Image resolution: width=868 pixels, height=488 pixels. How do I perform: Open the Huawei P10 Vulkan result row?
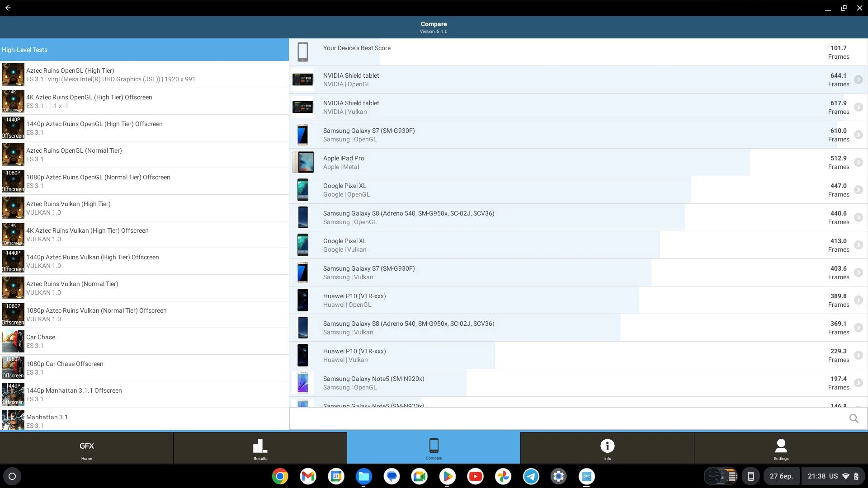(578, 355)
